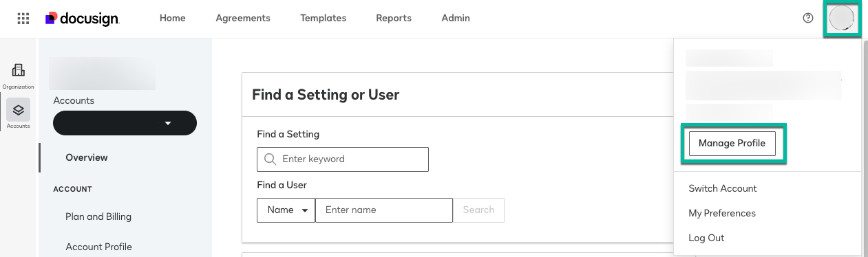Click the user profile avatar
The image size is (868, 257).
coord(841,18)
